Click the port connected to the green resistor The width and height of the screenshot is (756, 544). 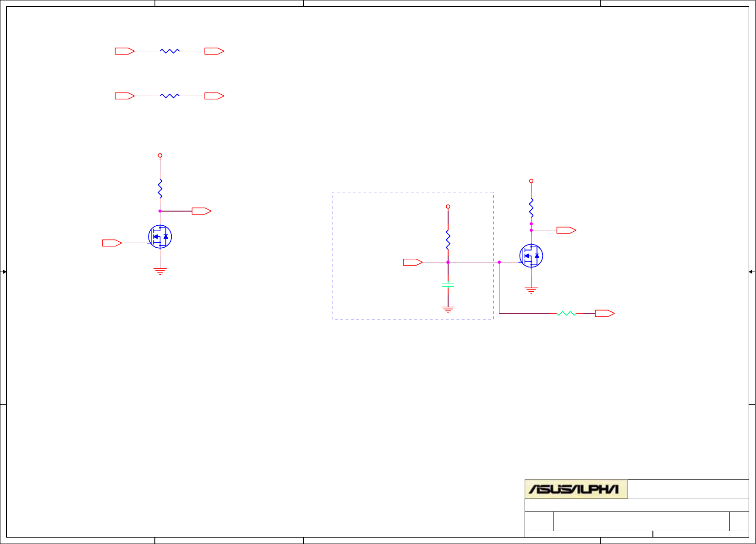605,314
